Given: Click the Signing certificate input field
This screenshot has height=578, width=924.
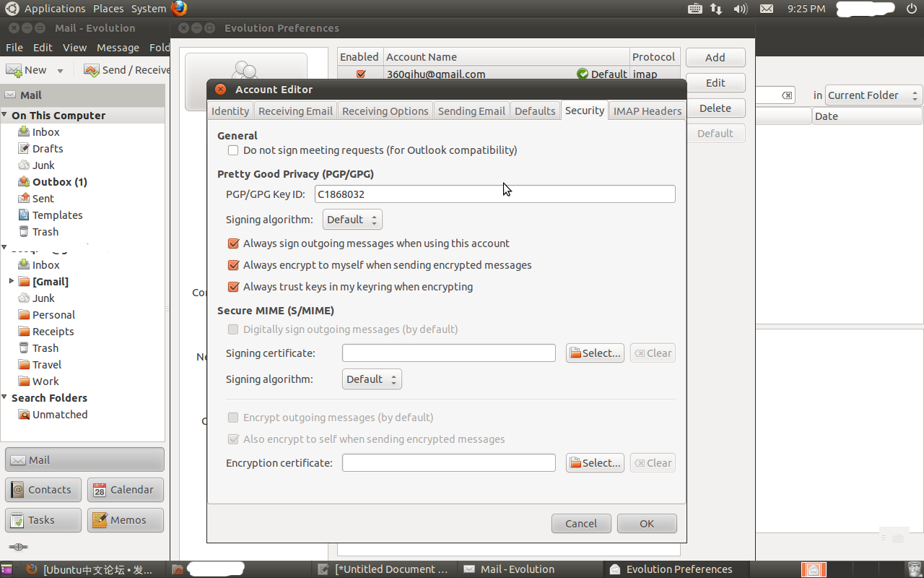Looking at the screenshot, I should pos(449,353).
